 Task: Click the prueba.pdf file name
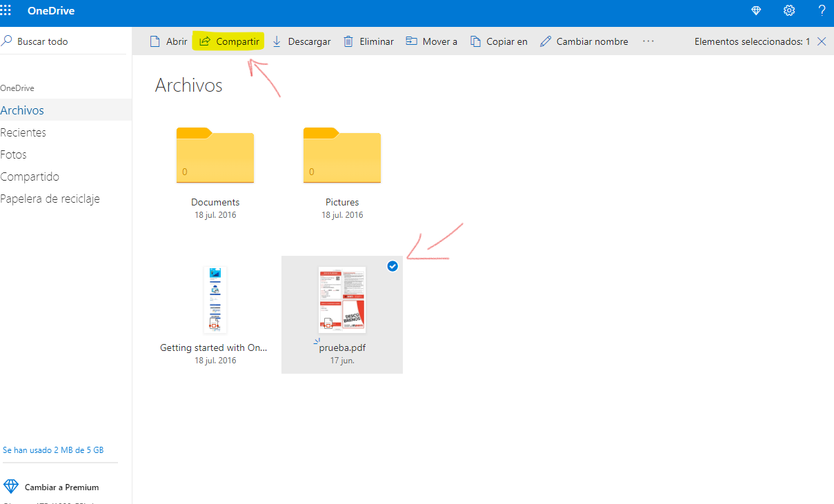[342, 348]
